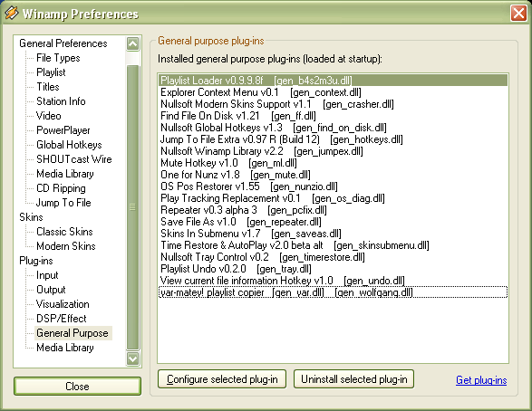Viewport: 532px width, 411px height.
Task: Select One for Nunz v1.8 plug-in
Action: (x=334, y=175)
